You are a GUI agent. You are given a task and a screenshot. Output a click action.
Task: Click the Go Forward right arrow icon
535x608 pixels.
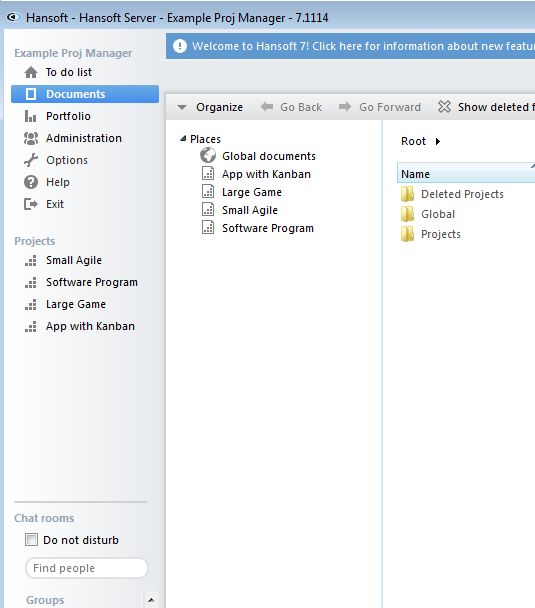tap(345, 107)
